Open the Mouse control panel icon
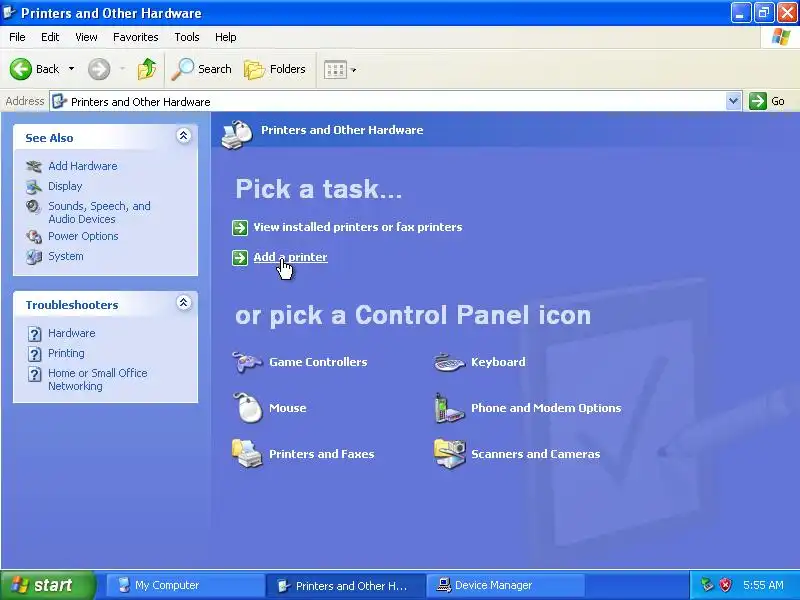Screen dimensions: 800x600 point(247,408)
